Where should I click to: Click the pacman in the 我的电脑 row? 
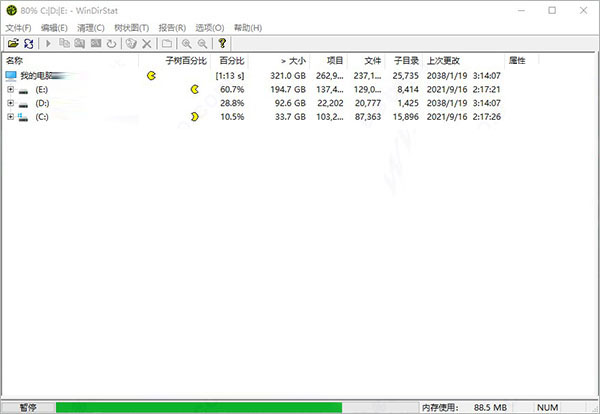pos(152,76)
